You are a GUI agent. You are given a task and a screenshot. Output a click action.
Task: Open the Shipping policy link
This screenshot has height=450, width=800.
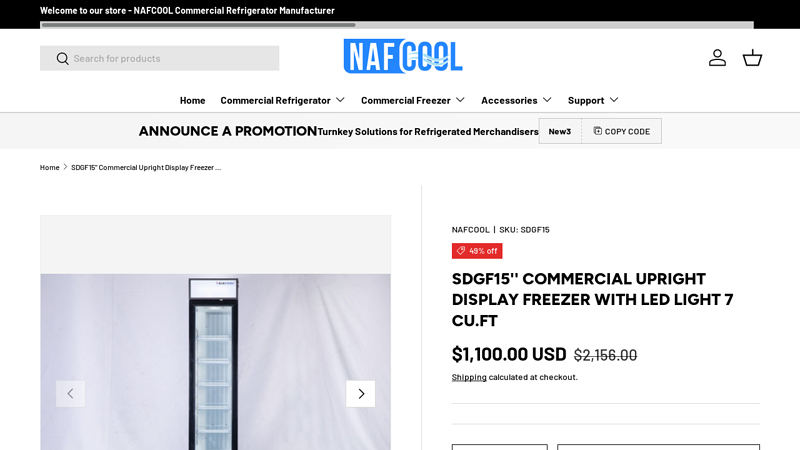(x=469, y=377)
